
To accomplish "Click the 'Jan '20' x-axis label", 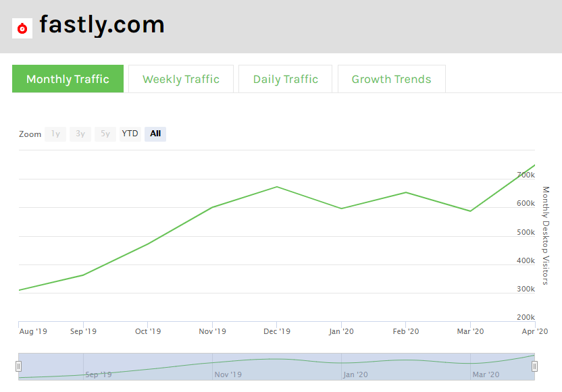I will tap(341, 331).
